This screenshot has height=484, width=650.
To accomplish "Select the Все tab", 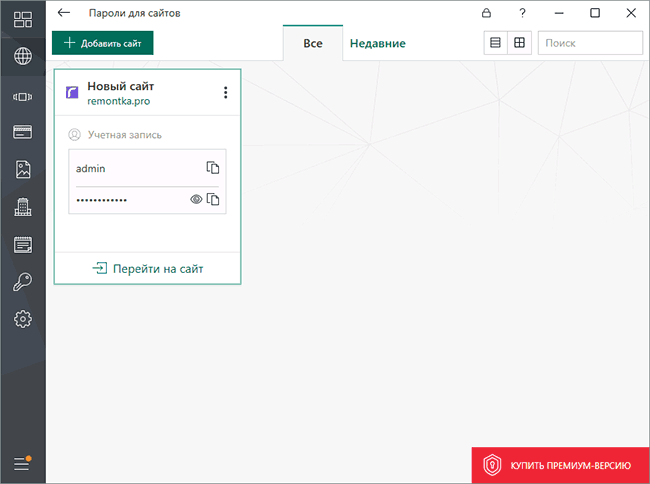I will point(313,43).
